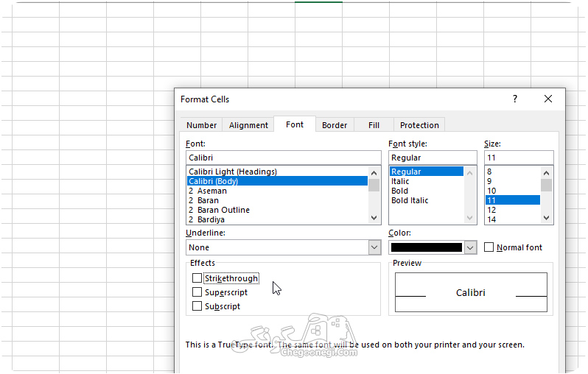This screenshot has width=588, height=374.
Task: Choose Bold font style
Action: (x=427, y=191)
